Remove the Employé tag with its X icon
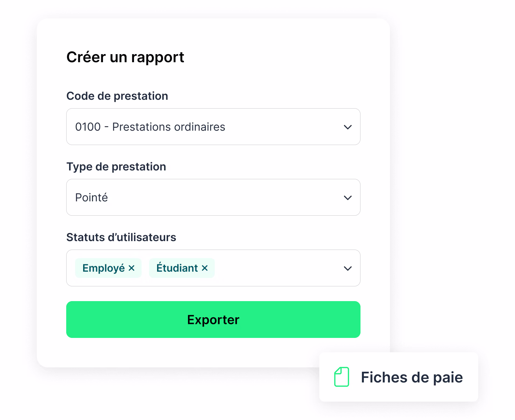The height and width of the screenshot is (420, 515). point(132,268)
